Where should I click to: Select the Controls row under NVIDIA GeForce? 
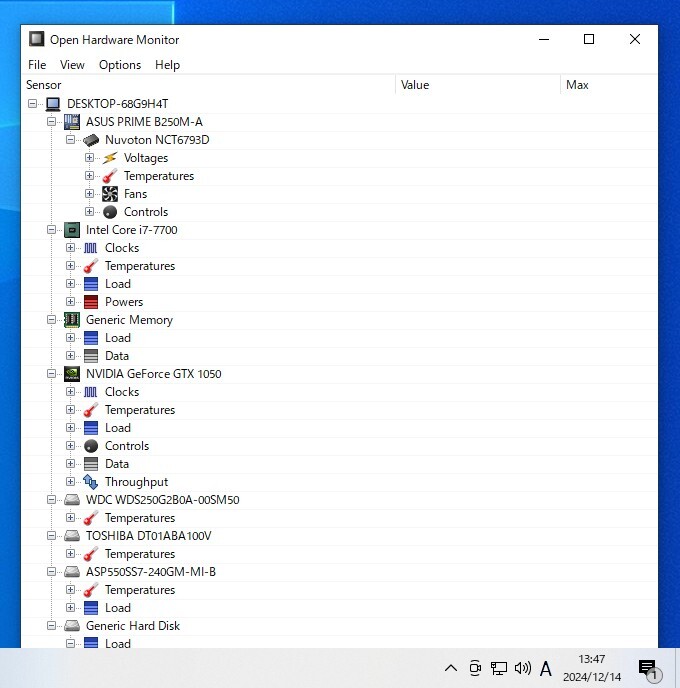(340, 446)
